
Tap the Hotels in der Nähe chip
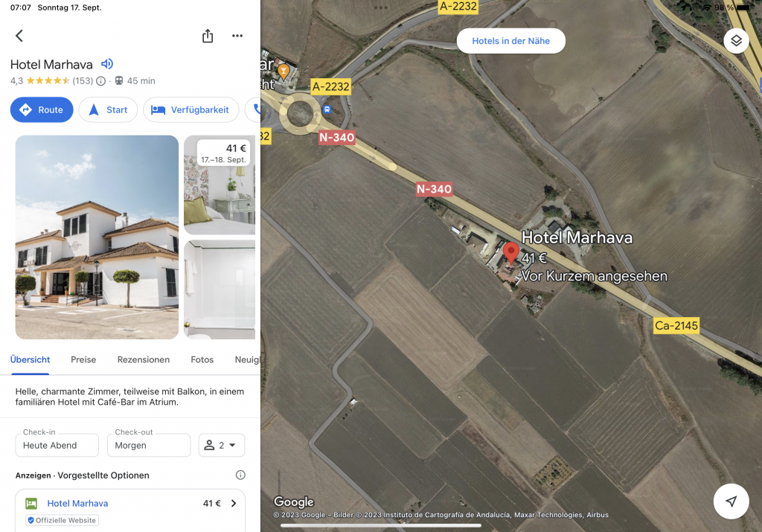[x=510, y=41]
